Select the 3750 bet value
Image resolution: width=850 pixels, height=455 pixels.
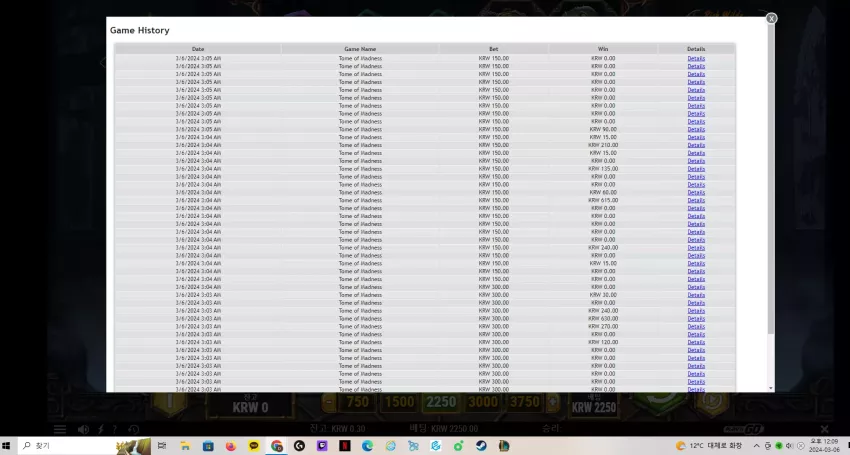(x=524, y=402)
